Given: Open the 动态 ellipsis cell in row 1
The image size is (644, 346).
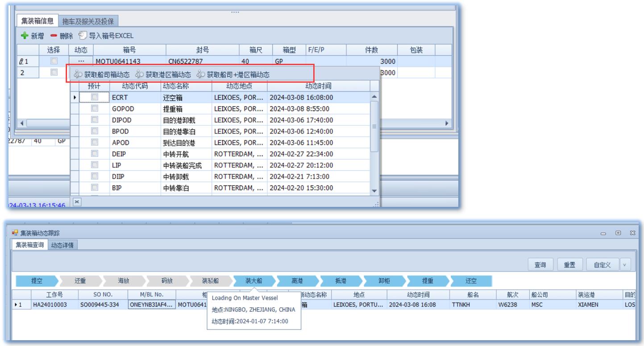Looking at the screenshot, I should pyautogui.click(x=81, y=62).
